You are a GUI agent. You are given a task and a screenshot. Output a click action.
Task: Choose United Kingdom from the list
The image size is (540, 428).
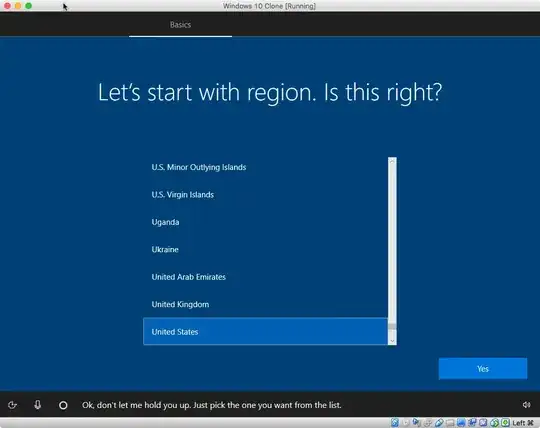pyautogui.click(x=265, y=304)
